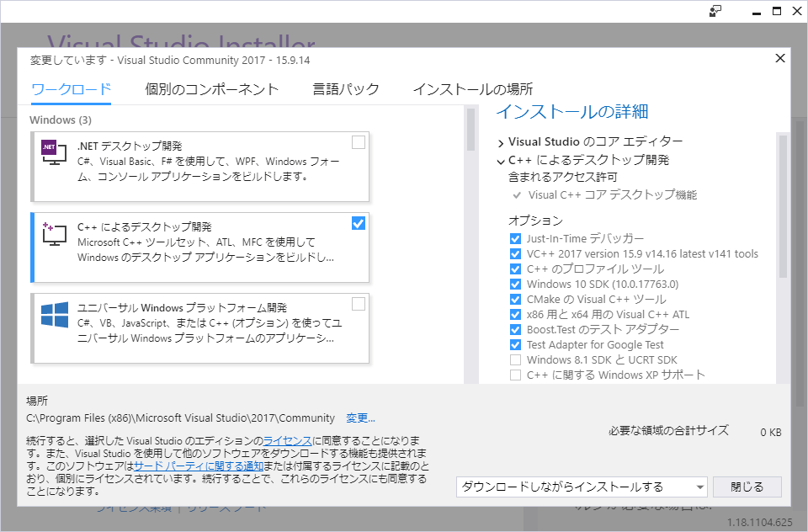Expand Visual Studio のコア エディター node
The height and width of the screenshot is (532, 808).
coord(501,143)
